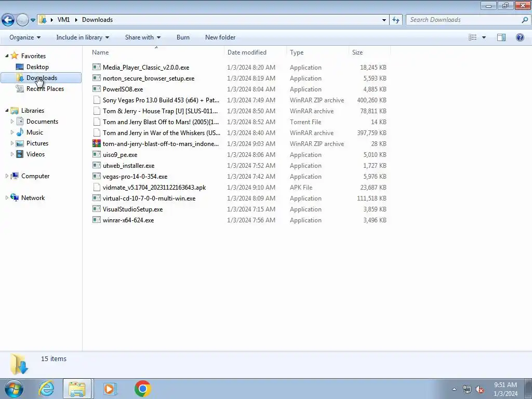
Task: Open the address bar history dropdown
Action: [x=384, y=20]
